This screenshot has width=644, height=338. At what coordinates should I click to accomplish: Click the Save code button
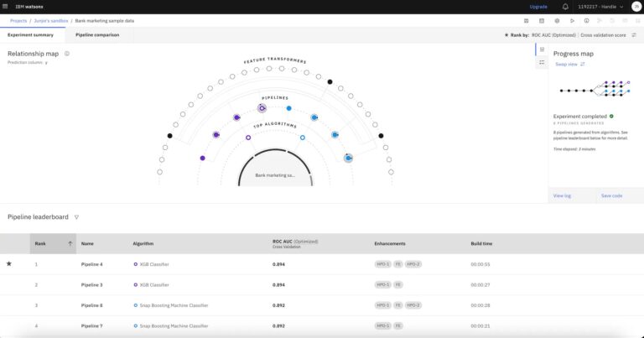tap(611, 195)
